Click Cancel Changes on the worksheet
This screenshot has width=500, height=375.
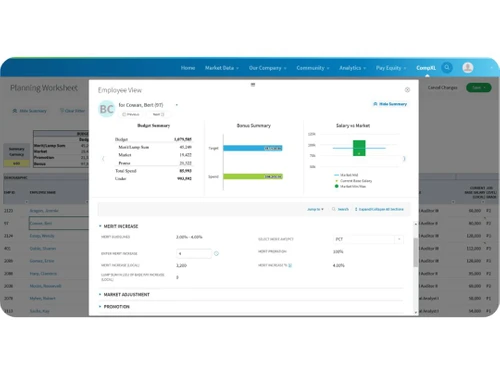coord(442,88)
